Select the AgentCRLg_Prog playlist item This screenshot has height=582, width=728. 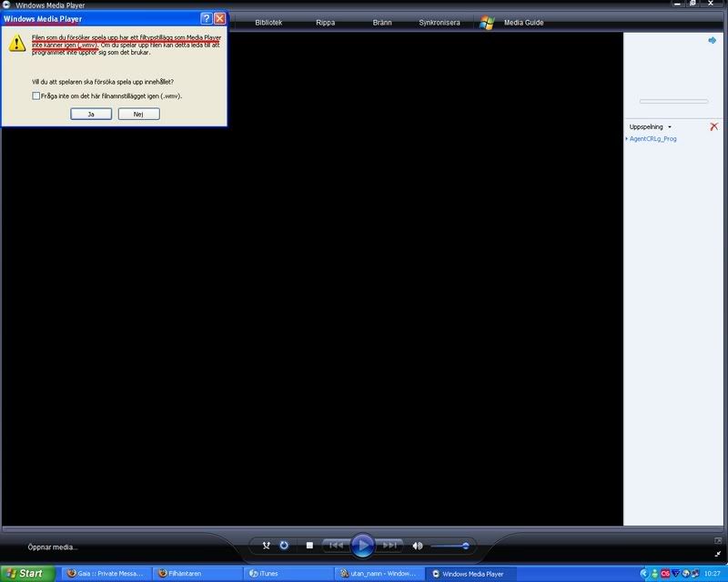652,139
